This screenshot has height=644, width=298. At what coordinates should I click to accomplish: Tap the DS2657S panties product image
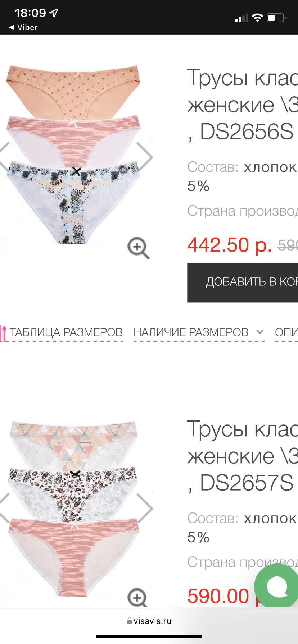coord(73,507)
